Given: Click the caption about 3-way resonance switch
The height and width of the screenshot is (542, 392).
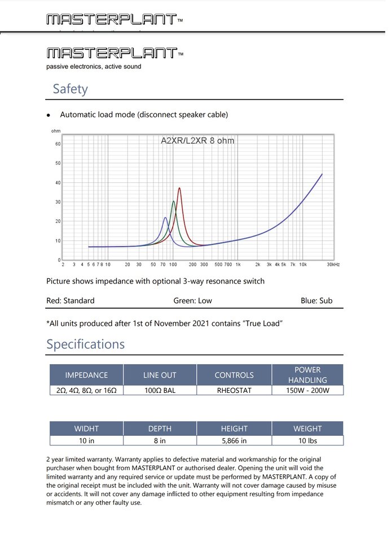Looking at the screenshot, I should coord(156,281).
